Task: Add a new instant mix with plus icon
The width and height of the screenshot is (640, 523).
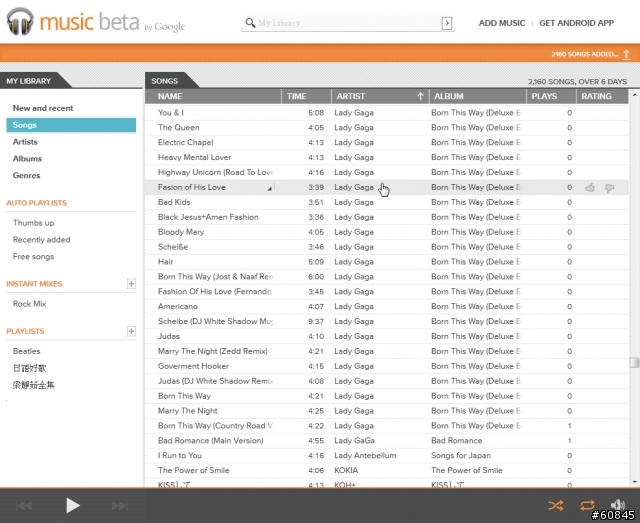Action: click(131, 284)
